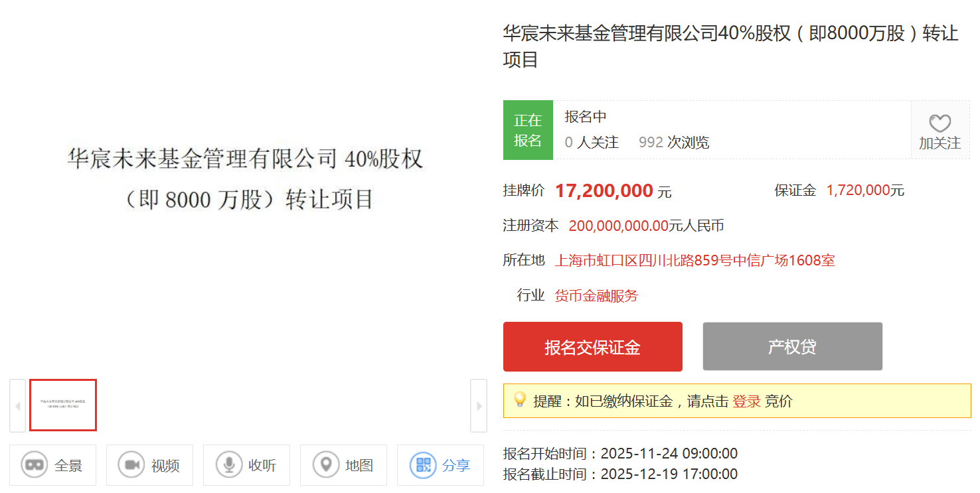Select the red-bordered preview thumbnail
The height and width of the screenshot is (493, 980).
[63, 405]
